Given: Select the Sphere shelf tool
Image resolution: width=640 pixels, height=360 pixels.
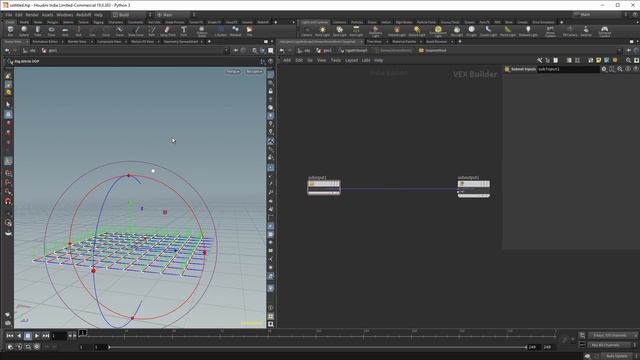Looking at the screenshot, I should [x=24, y=31].
